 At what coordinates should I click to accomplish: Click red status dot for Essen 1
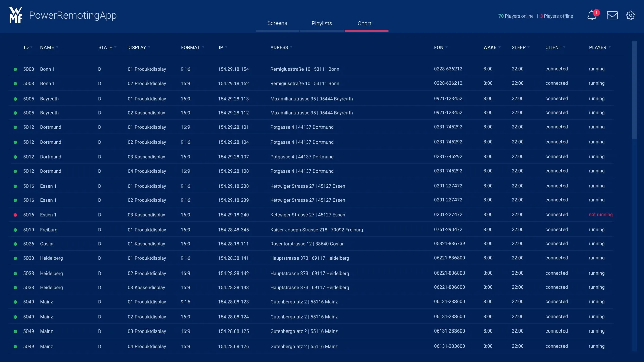tap(15, 215)
